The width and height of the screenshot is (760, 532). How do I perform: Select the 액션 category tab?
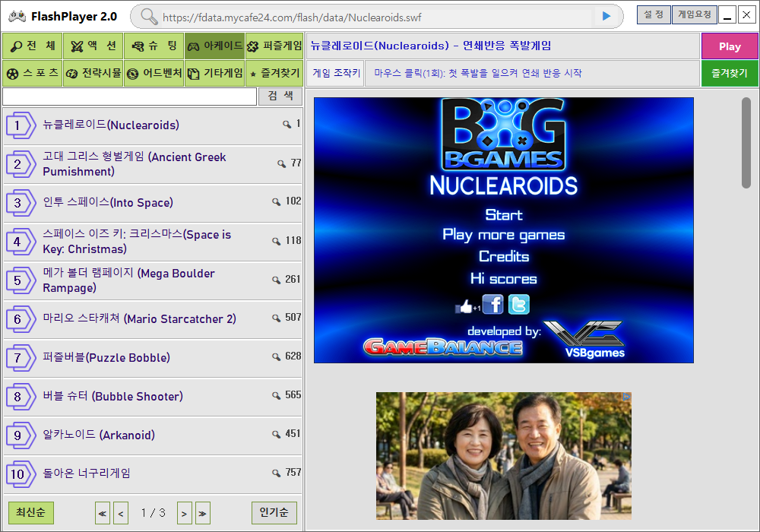93,46
